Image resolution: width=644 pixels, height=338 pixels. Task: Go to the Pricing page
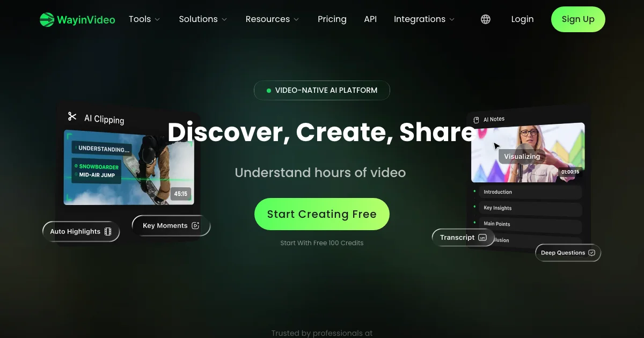pyautogui.click(x=332, y=19)
